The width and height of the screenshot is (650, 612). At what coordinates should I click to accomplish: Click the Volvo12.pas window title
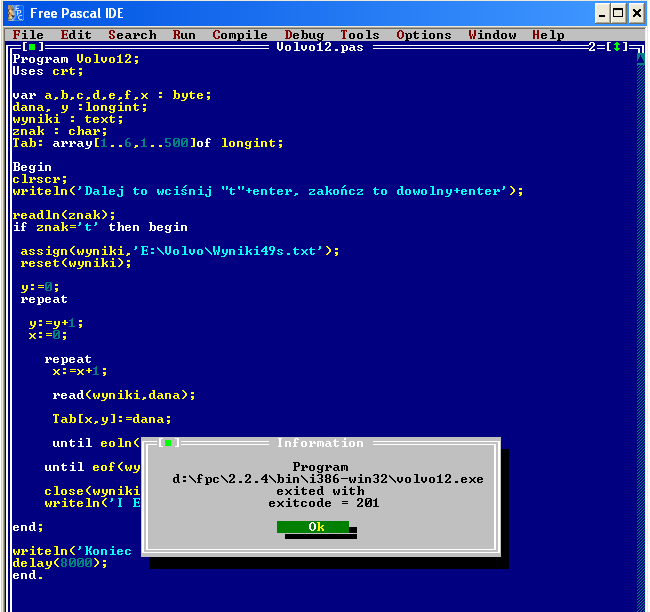coord(320,47)
